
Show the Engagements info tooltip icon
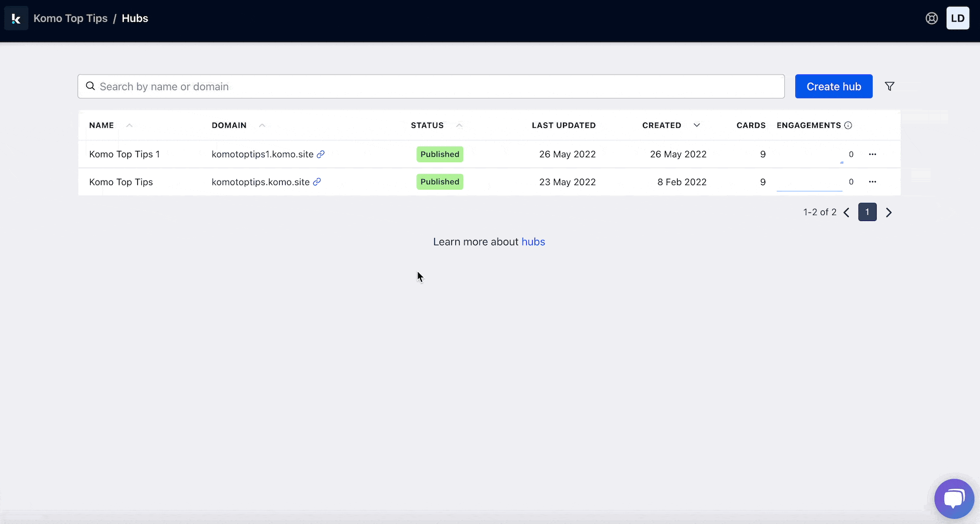pos(848,125)
